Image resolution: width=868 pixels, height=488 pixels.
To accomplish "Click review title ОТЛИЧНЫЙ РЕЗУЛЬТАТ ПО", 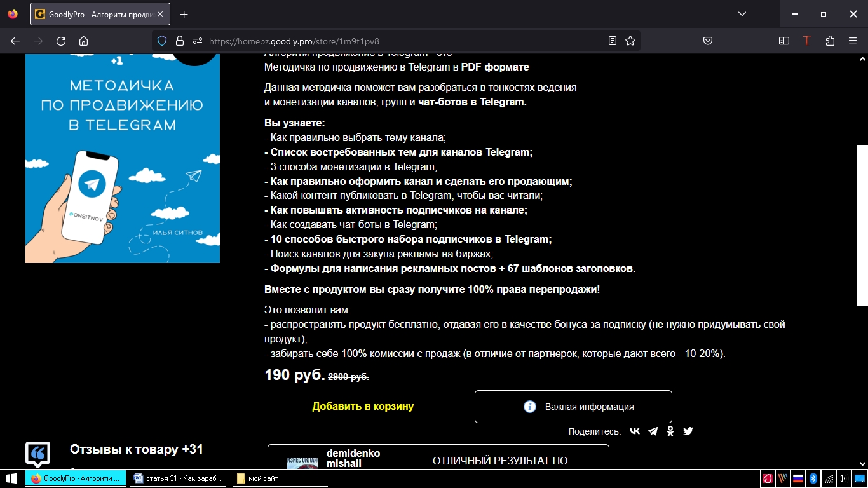I will click(x=500, y=461).
